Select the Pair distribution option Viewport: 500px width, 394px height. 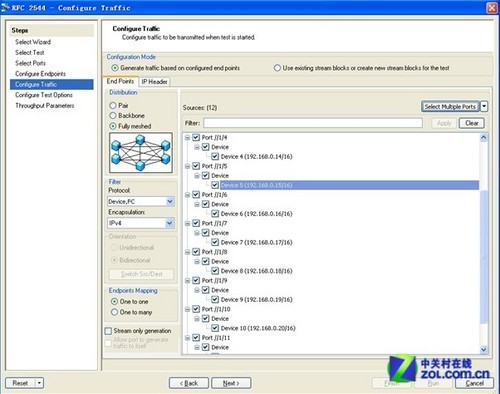(x=113, y=105)
